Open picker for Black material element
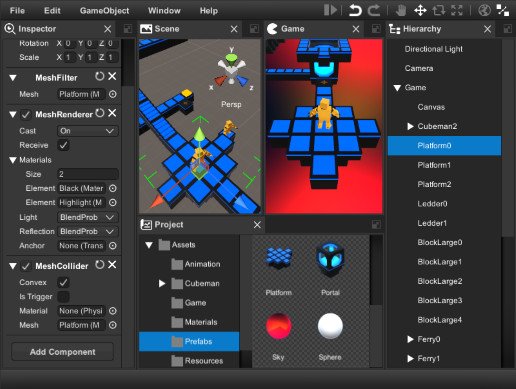 click(113, 188)
